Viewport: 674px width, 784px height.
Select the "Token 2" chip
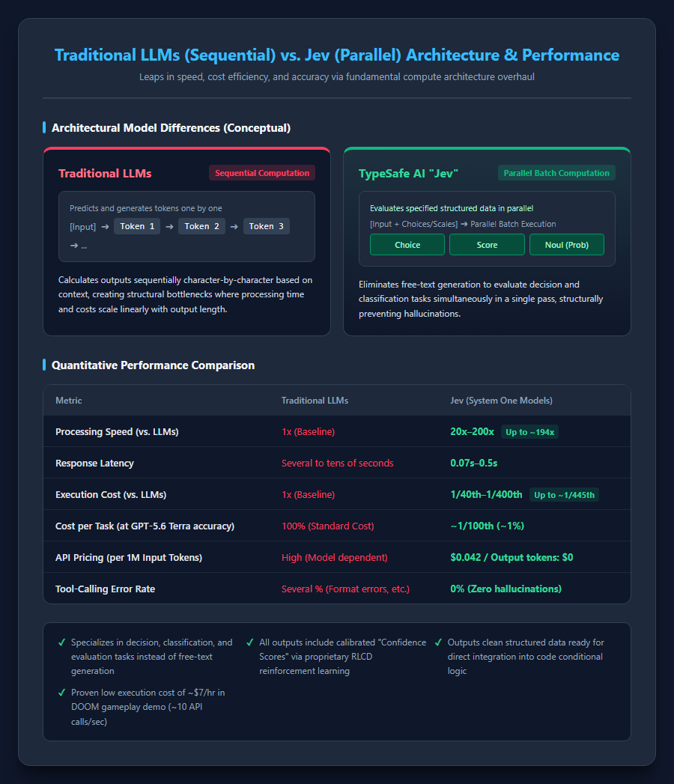(201, 226)
